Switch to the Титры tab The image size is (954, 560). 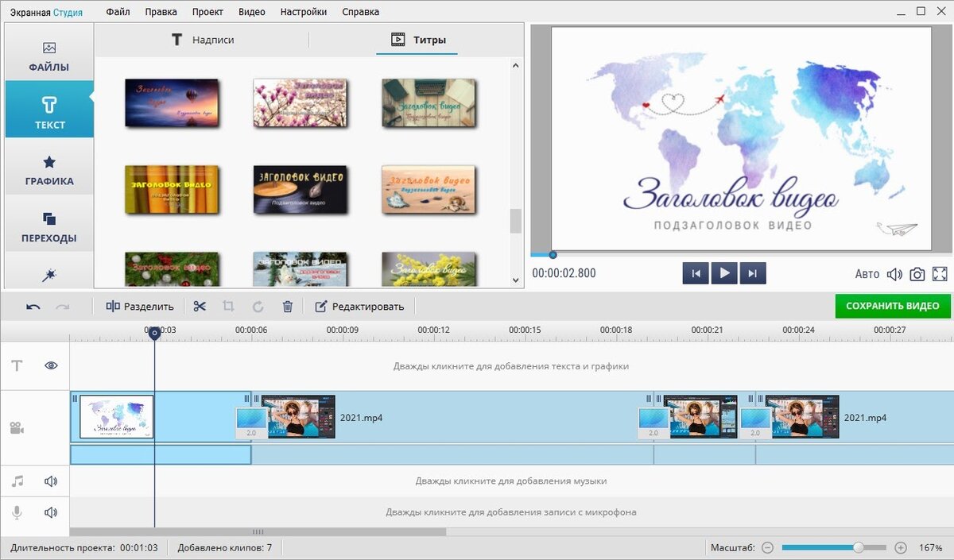417,40
